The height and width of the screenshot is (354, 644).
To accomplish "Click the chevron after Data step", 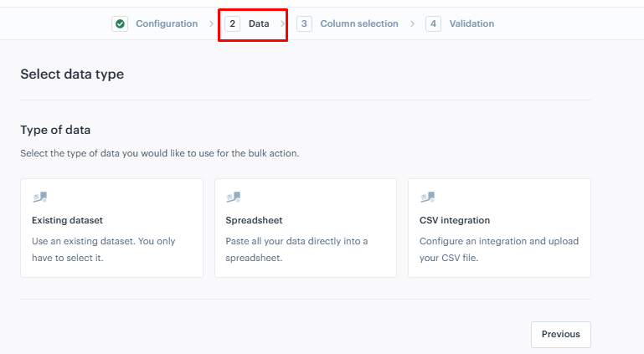I will click(x=282, y=23).
